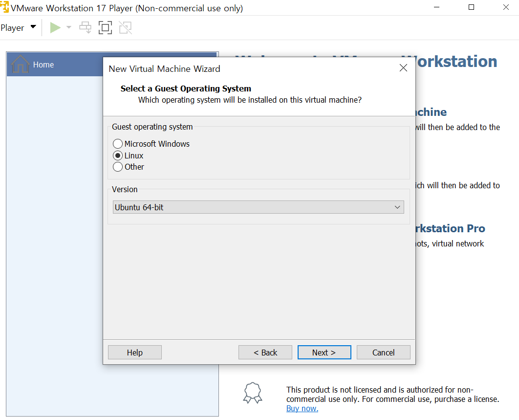This screenshot has width=519, height=420.
Task: Open the Buy now link
Action: coord(302,408)
